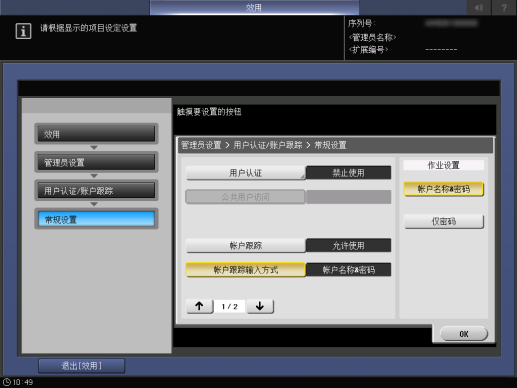Click the 序列号 label
The height and width of the screenshot is (388, 517).
coord(362,23)
